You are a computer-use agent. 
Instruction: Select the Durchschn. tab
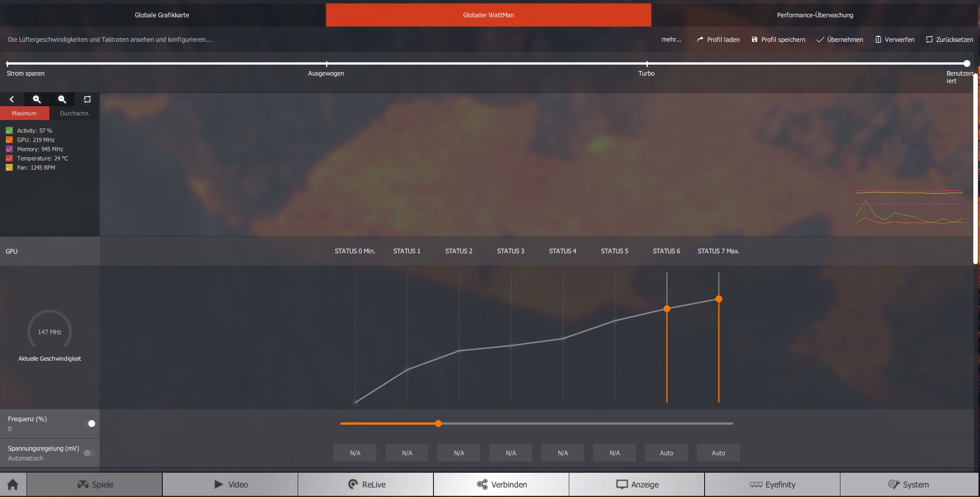pyautogui.click(x=75, y=113)
